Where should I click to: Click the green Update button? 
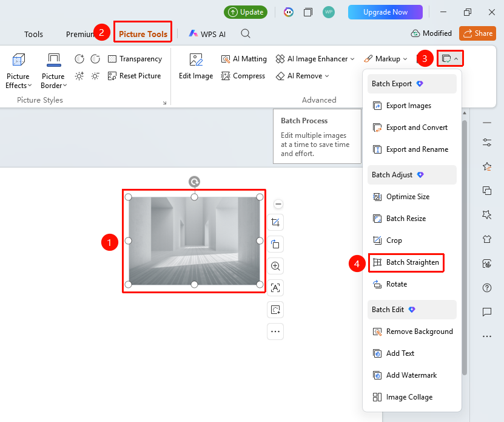point(246,12)
